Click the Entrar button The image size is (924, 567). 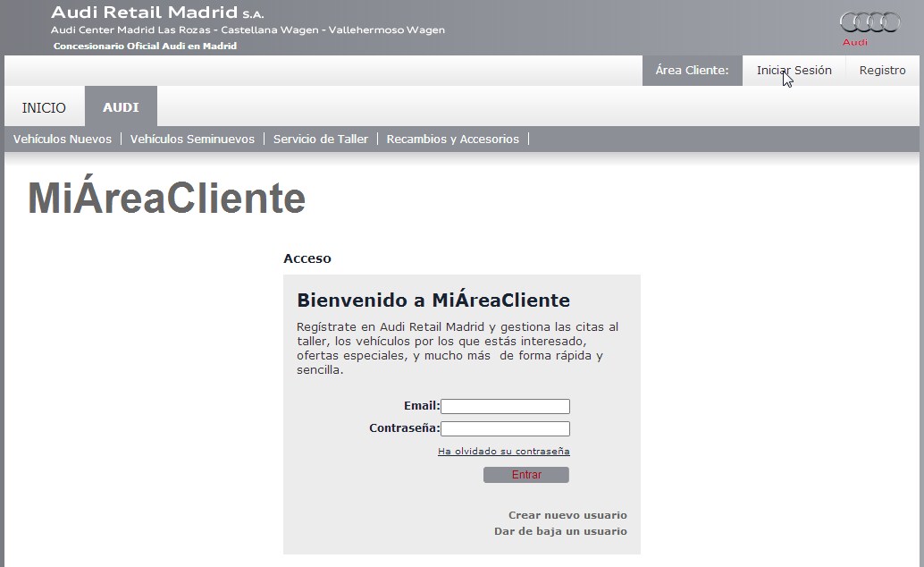(x=526, y=475)
